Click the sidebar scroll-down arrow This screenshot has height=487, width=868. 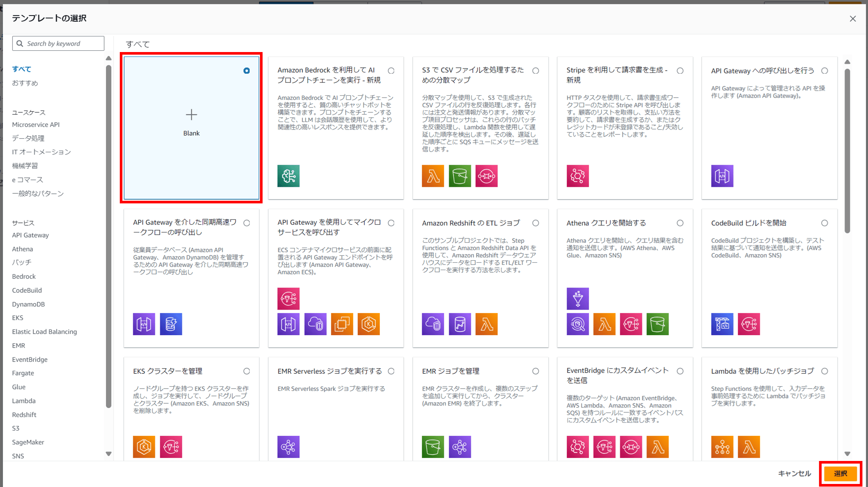click(x=108, y=454)
